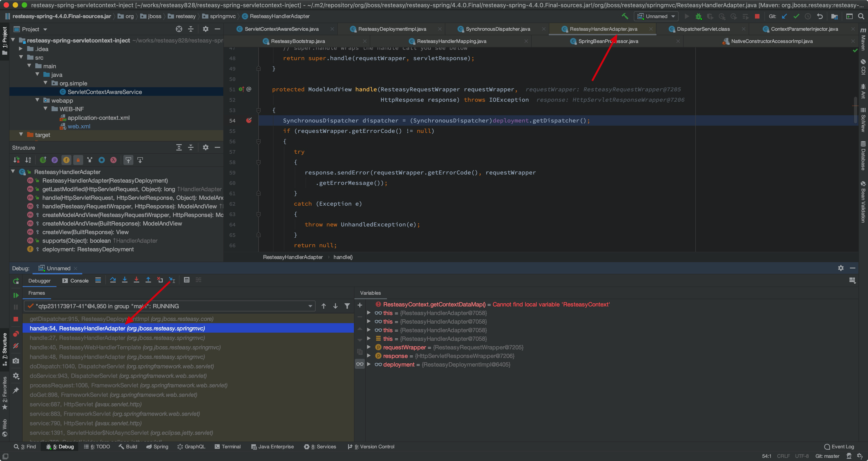
Task: Toggle the breakpoint on line 54
Action: tap(249, 120)
